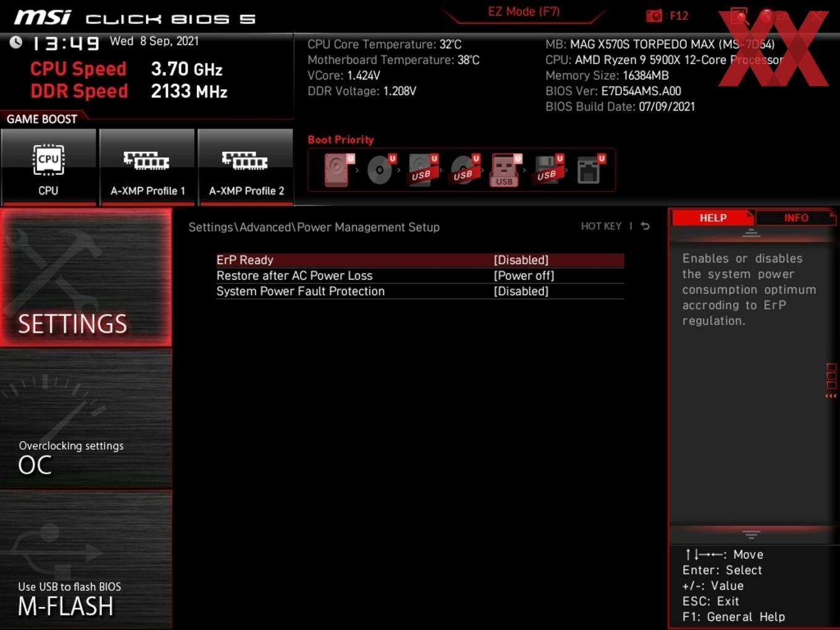Choose the USB floppy boot device icon
840x630 pixels.
(549, 170)
